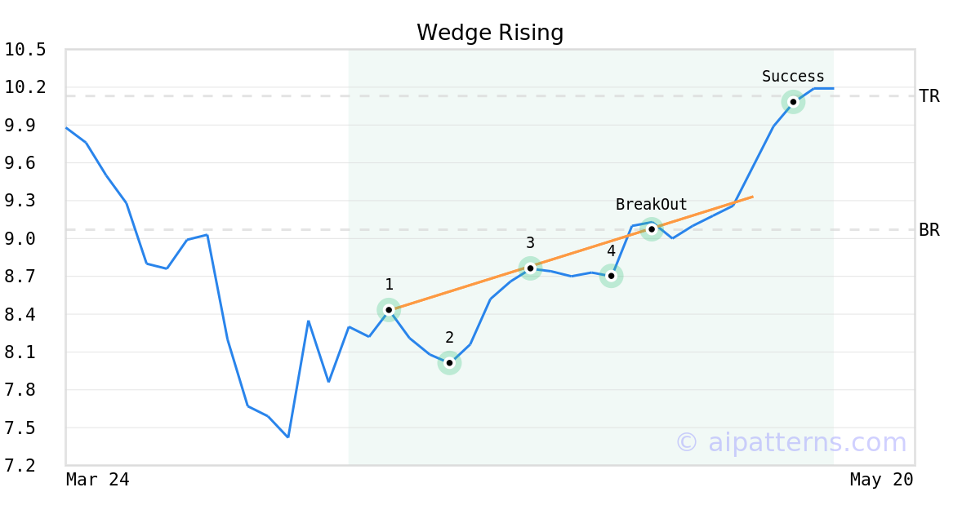Click the Success point marker
The height and width of the screenshot is (514, 980).
pos(793,102)
